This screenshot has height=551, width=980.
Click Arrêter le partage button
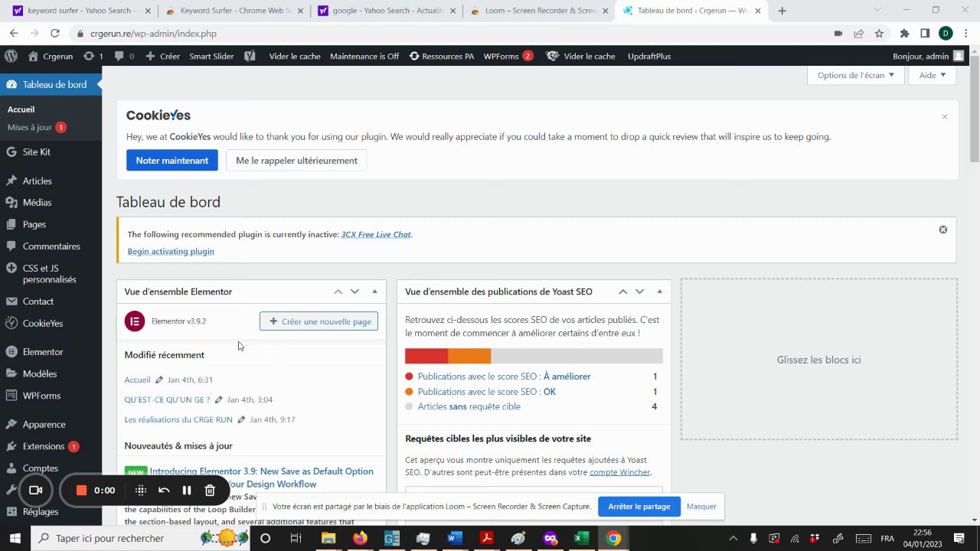coord(639,507)
